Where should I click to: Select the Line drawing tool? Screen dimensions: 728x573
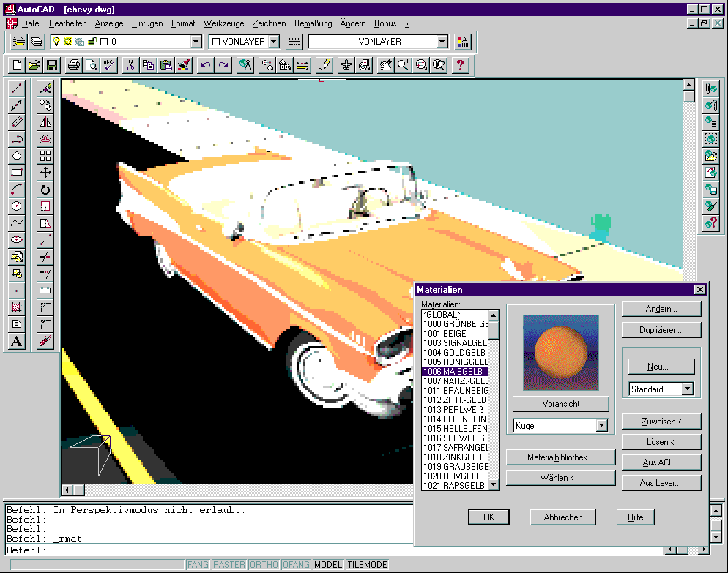17,89
